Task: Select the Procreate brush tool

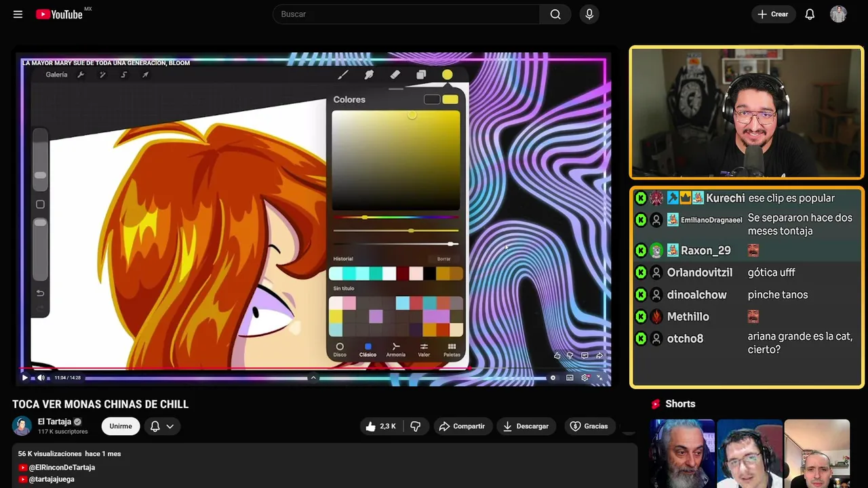Action: point(343,75)
